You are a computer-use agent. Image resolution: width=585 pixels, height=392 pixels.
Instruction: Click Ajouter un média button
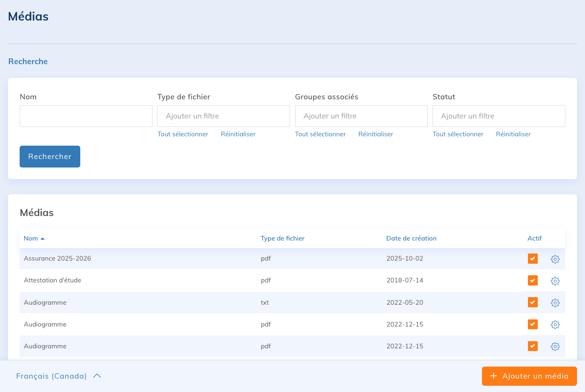pyautogui.click(x=529, y=376)
